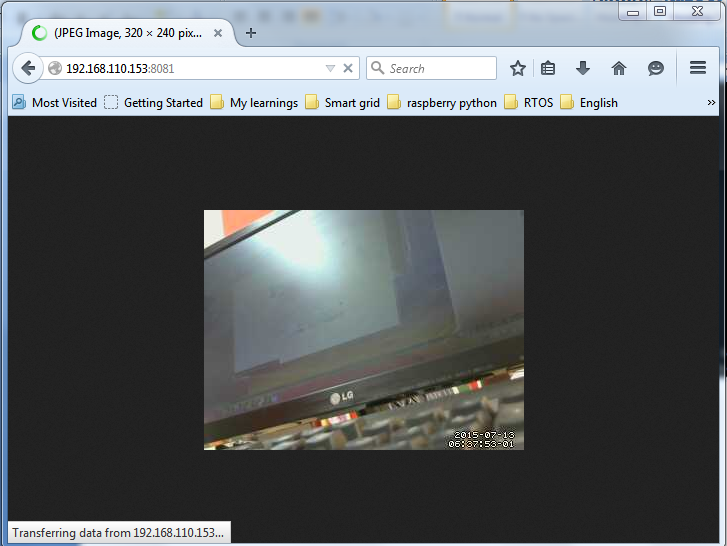Viewport: 727px width, 546px height.
Task: Click the magnifier icon in the search box
Action: [377, 68]
